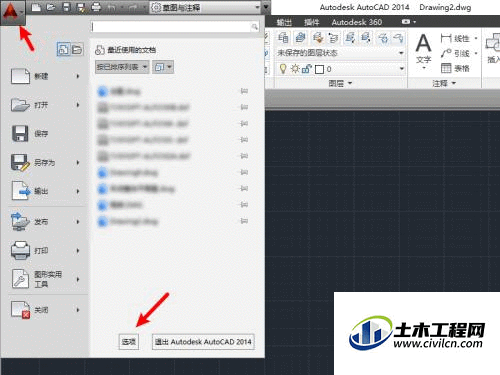Expand the 发布 submenu arrow

[78, 222]
